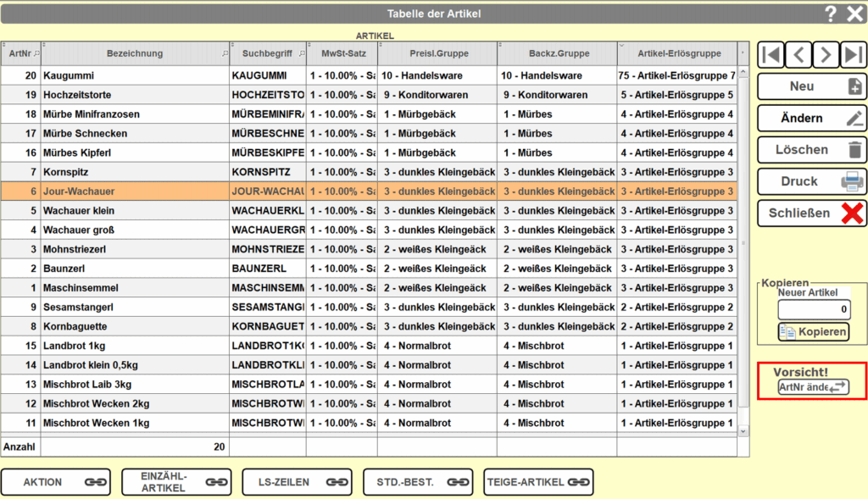868x499 pixels.
Task: Jump to first record navigation button
Action: pos(771,55)
